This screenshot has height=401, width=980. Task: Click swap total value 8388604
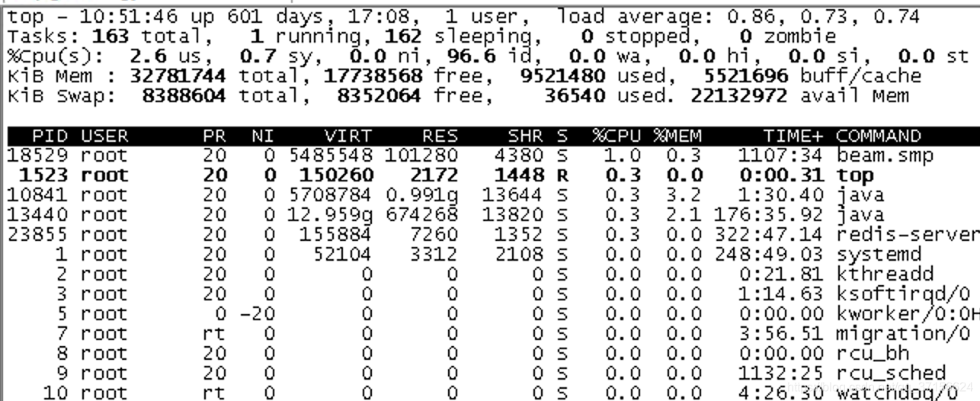click(185, 95)
